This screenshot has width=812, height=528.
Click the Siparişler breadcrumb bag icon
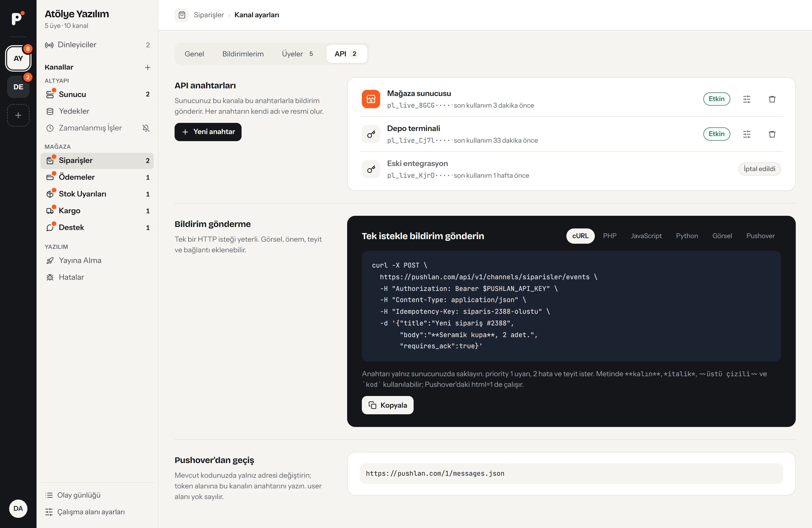pos(182,15)
